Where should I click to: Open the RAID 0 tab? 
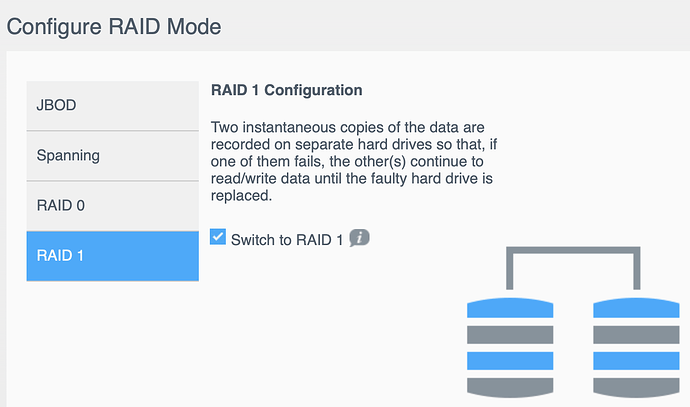[x=112, y=206]
